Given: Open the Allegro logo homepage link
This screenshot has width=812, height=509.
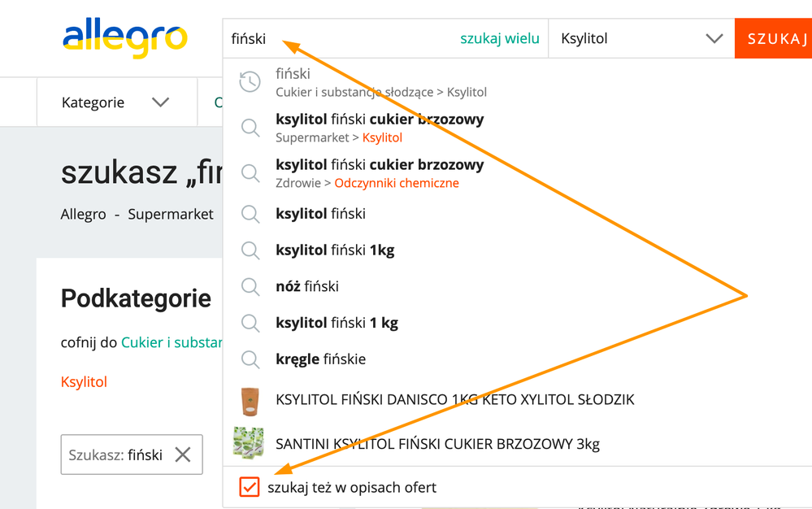Looking at the screenshot, I should pos(125,37).
